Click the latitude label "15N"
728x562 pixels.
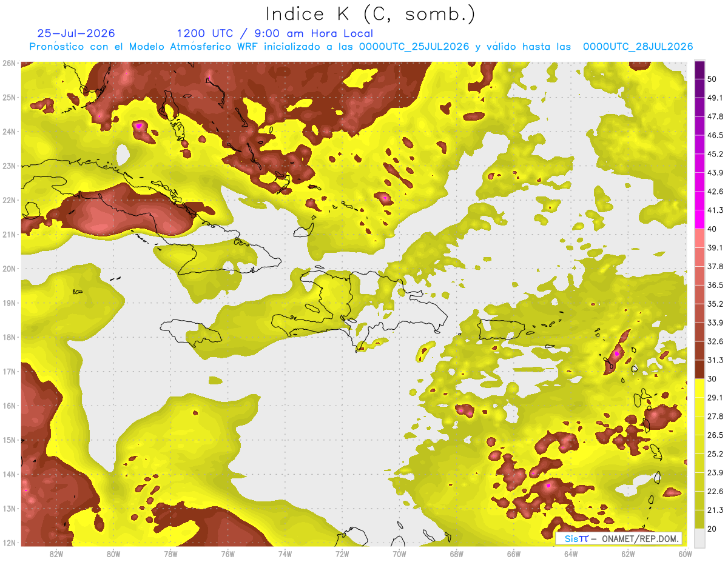pos(9,440)
